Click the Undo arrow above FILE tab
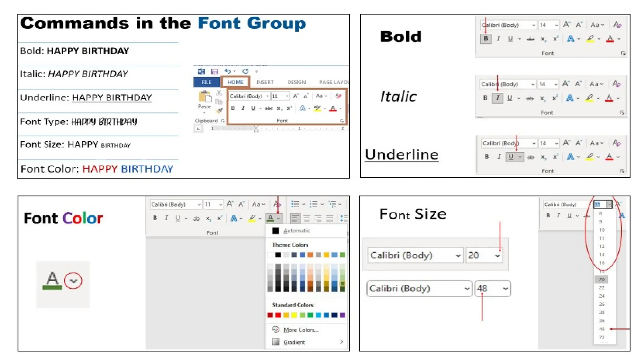644x362 pixels. click(227, 71)
